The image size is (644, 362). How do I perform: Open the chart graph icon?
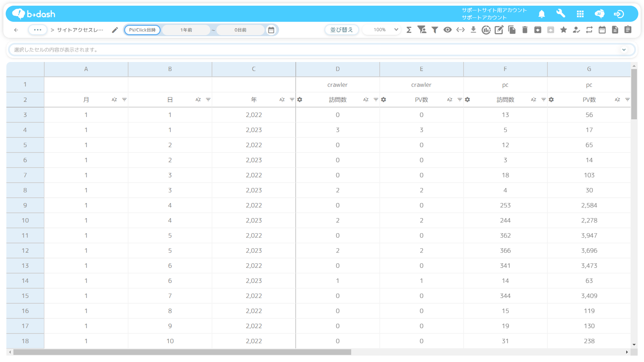486,30
